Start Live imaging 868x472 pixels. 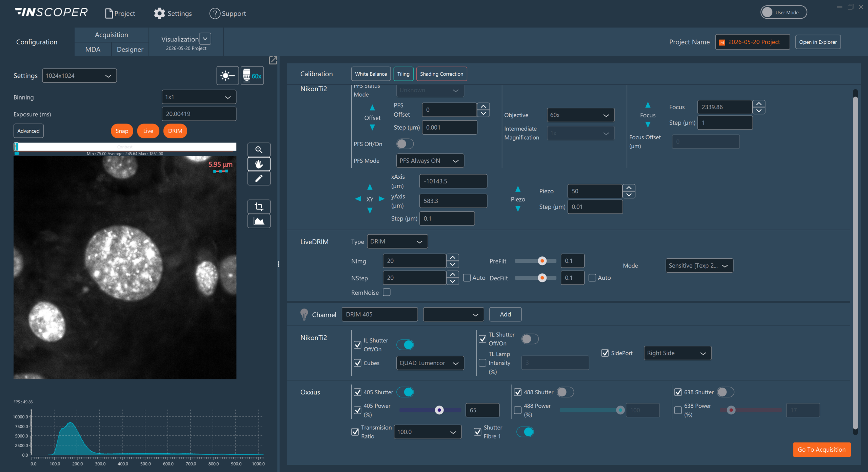coord(148,131)
